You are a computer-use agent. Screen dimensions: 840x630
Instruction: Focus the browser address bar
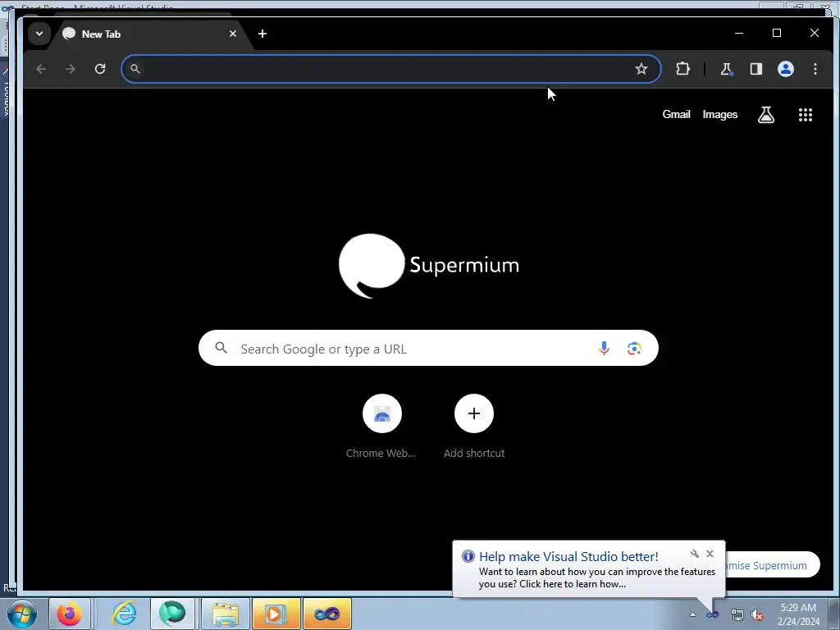tap(391, 69)
